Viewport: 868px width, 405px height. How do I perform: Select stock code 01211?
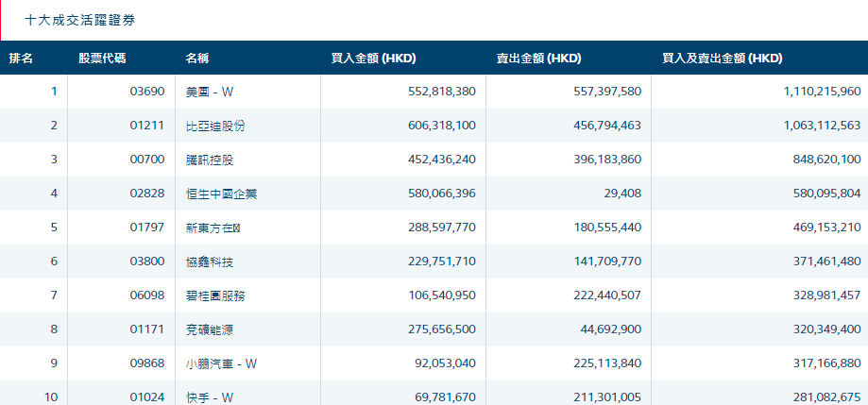coord(147,126)
